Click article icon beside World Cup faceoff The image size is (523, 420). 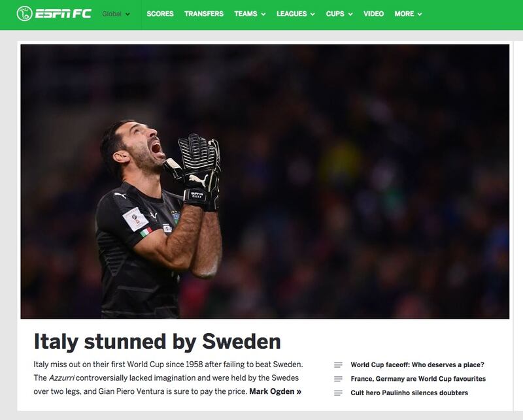tap(338, 365)
